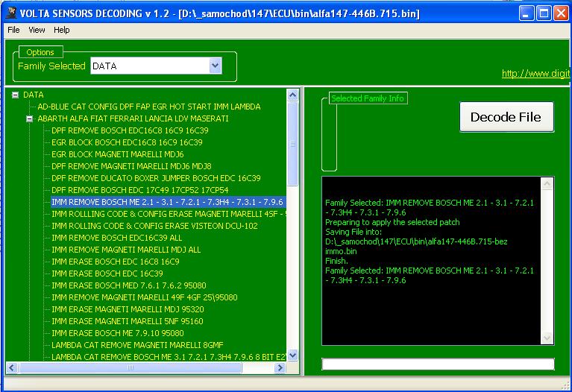The height and width of the screenshot is (392, 572).
Task: Select AD-BLUE CAT CONFIG DPF FAP entry
Action: [149, 107]
